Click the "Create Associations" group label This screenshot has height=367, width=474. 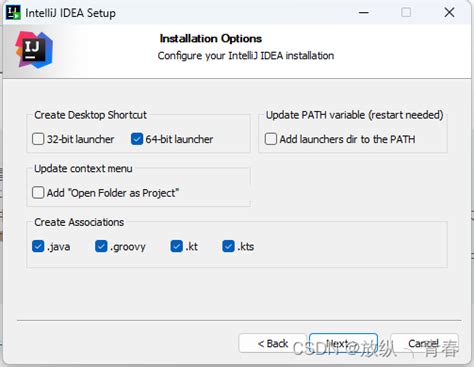tap(79, 222)
